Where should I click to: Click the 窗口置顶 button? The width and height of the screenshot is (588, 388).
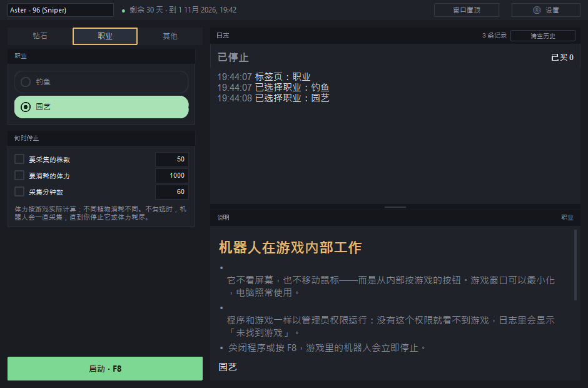[467, 10]
